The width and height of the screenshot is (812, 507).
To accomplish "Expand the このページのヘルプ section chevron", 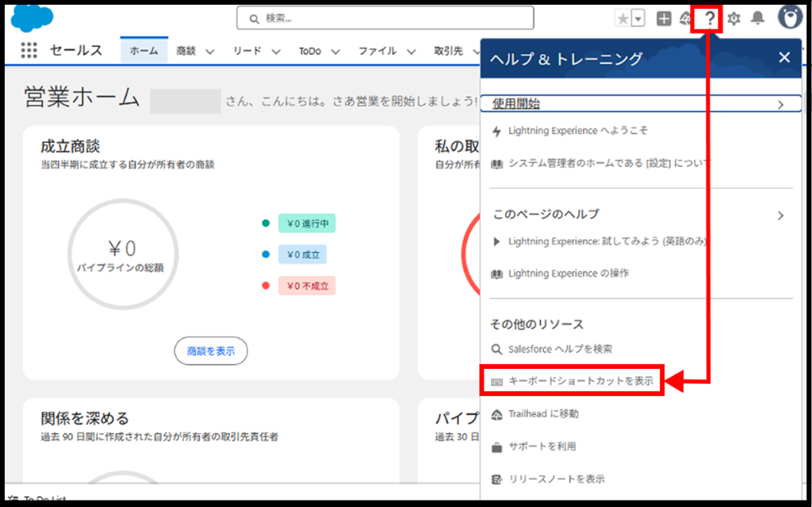I will pyautogui.click(x=780, y=215).
